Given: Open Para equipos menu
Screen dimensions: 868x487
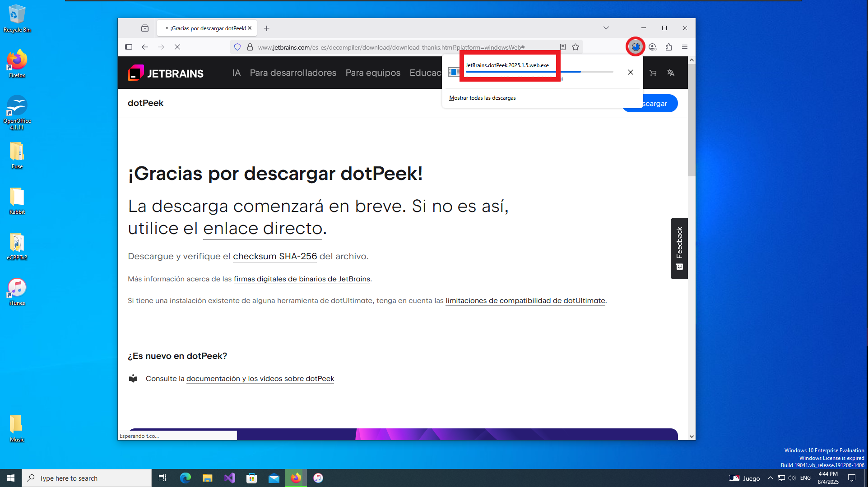Looking at the screenshot, I should 373,73.
